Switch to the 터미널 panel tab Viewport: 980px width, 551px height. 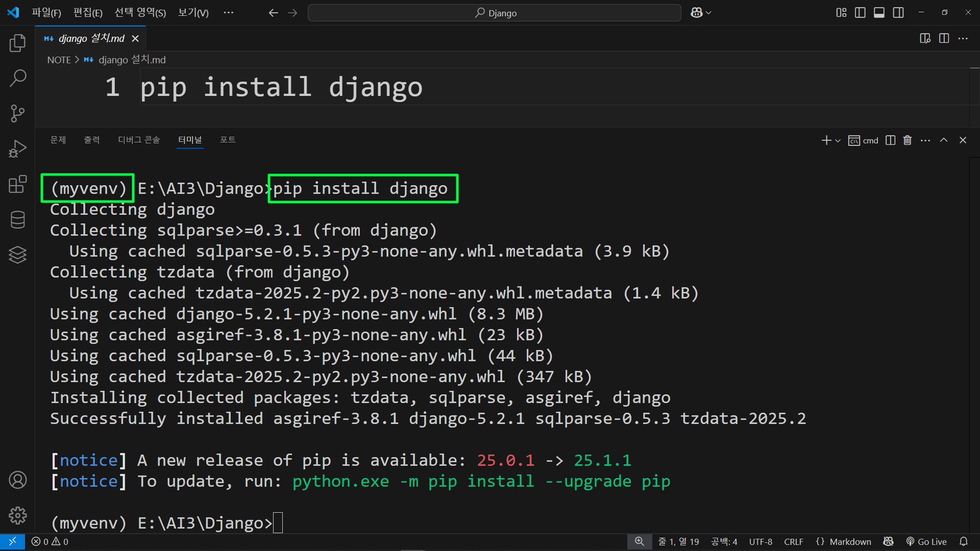coord(190,140)
